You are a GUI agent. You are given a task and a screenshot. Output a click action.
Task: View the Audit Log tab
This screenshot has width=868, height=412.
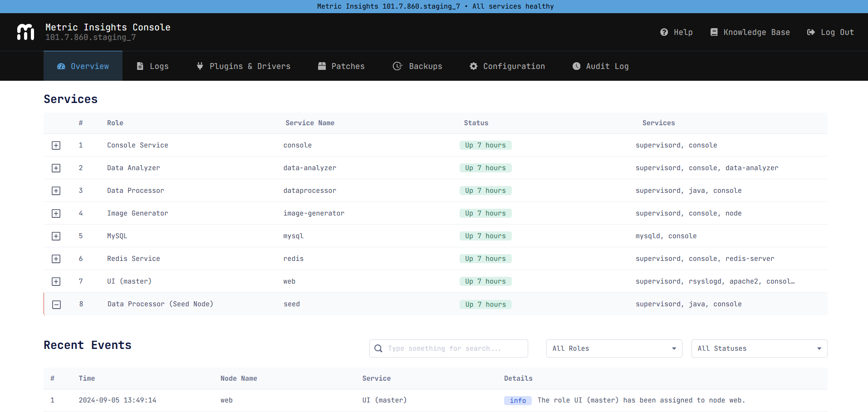click(x=601, y=66)
